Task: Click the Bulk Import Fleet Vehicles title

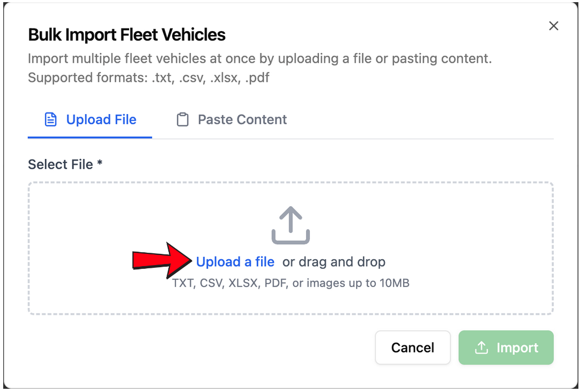Action: click(x=126, y=34)
